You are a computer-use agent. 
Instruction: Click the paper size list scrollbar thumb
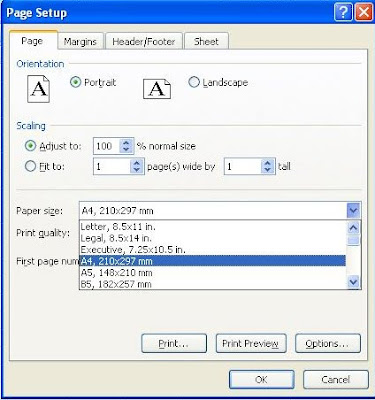point(353,240)
